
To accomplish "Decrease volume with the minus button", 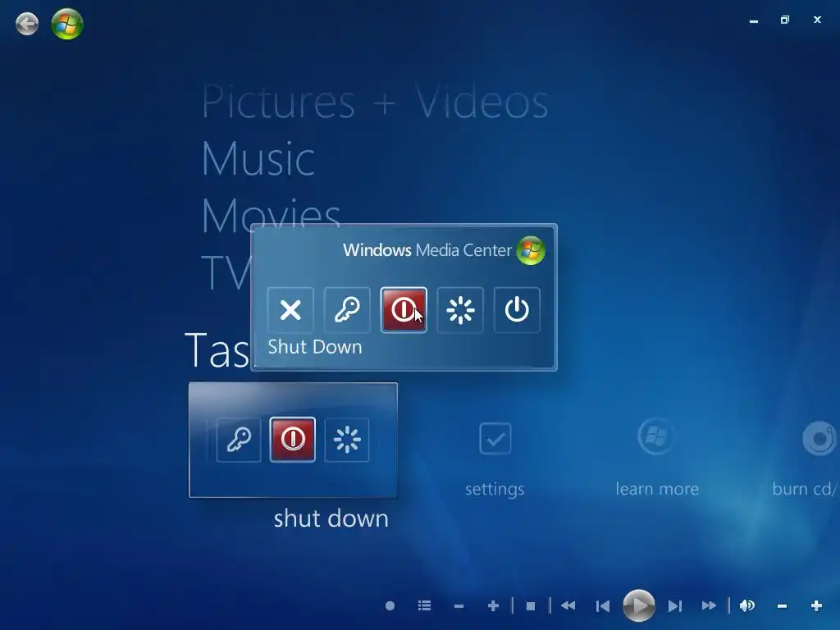I will (782, 606).
